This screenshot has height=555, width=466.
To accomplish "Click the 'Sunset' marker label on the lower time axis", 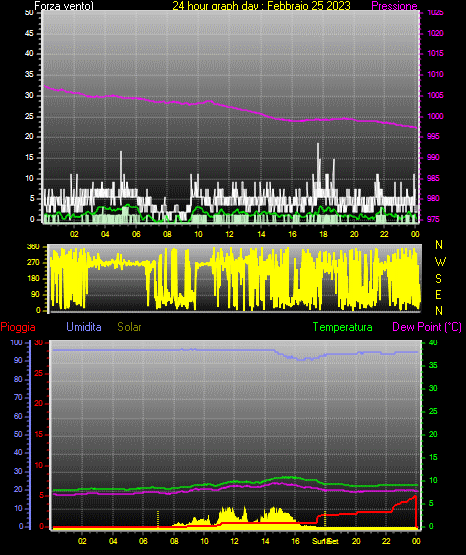I will coord(325,541).
